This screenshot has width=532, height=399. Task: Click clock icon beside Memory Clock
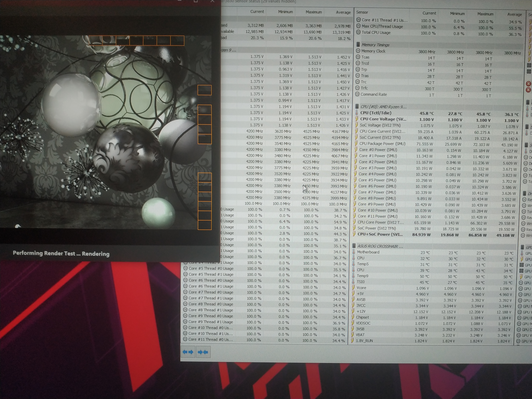358,51
